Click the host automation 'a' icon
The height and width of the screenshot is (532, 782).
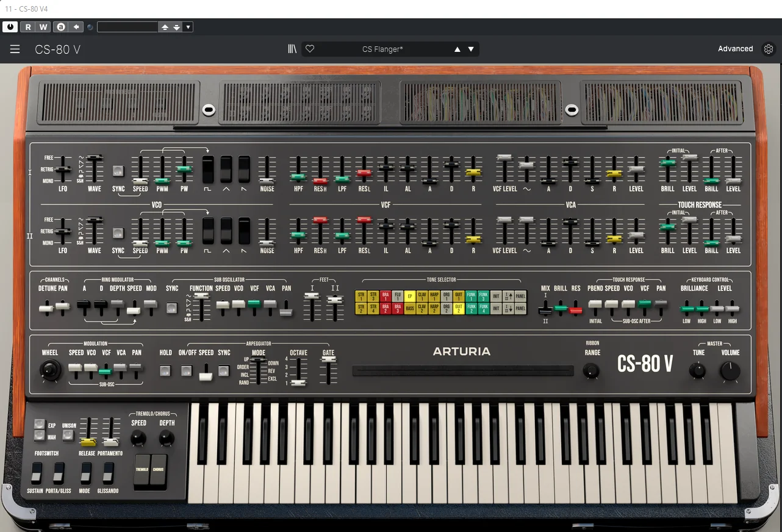(x=60, y=27)
